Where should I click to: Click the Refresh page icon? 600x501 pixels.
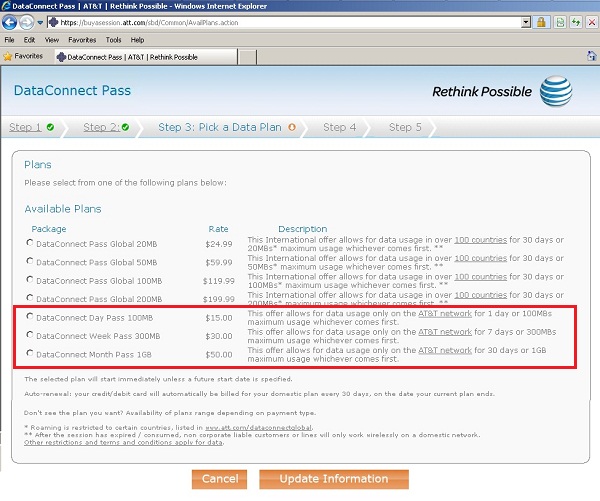(576, 23)
